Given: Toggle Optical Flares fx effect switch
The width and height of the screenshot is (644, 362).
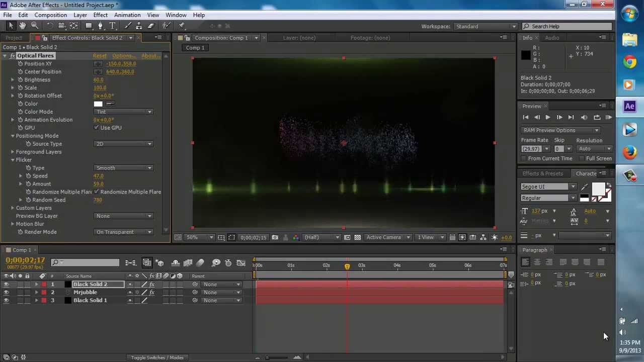Looking at the screenshot, I should click(x=13, y=56).
